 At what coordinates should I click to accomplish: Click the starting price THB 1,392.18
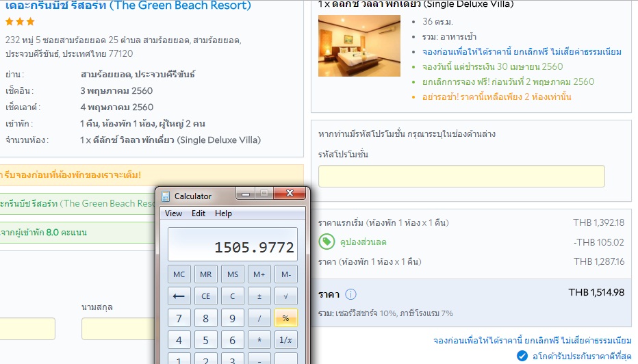599,223
